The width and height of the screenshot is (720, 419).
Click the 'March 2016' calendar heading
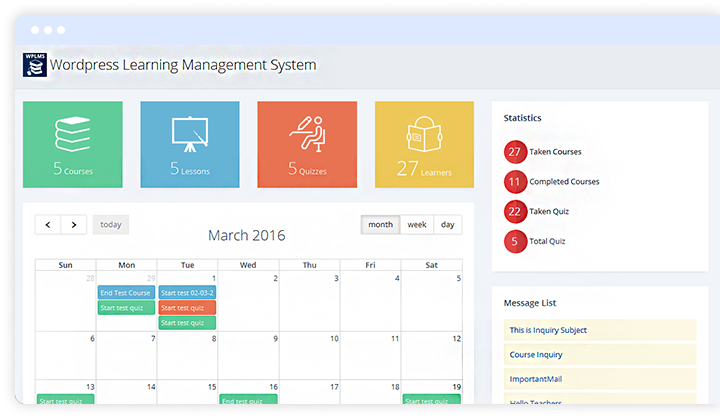pyautogui.click(x=247, y=235)
